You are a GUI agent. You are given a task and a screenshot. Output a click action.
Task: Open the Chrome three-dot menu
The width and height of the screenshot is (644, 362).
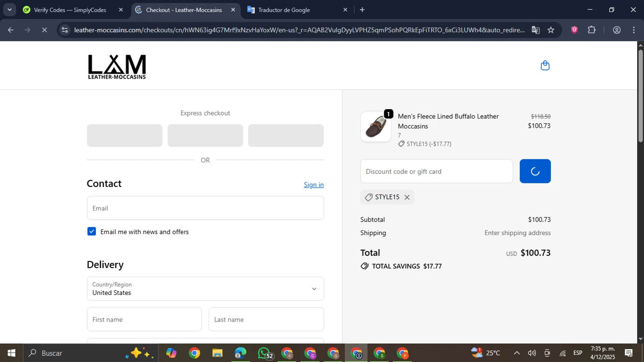634,30
